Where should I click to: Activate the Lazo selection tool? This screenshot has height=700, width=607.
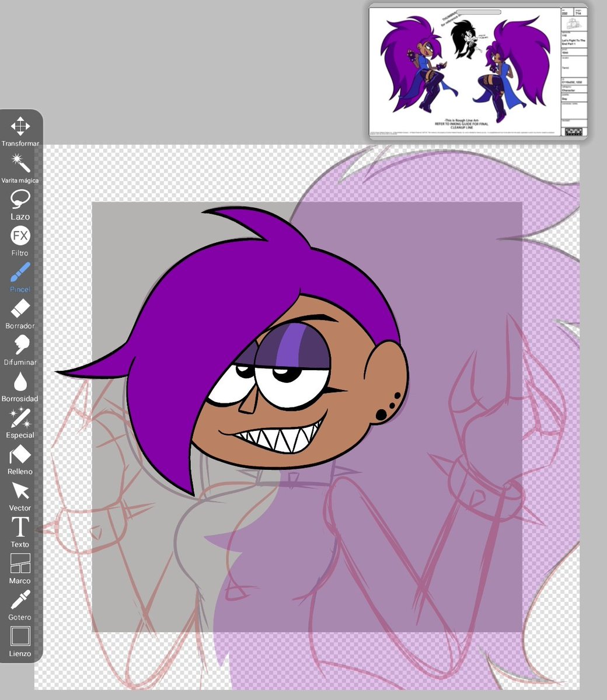(20, 205)
